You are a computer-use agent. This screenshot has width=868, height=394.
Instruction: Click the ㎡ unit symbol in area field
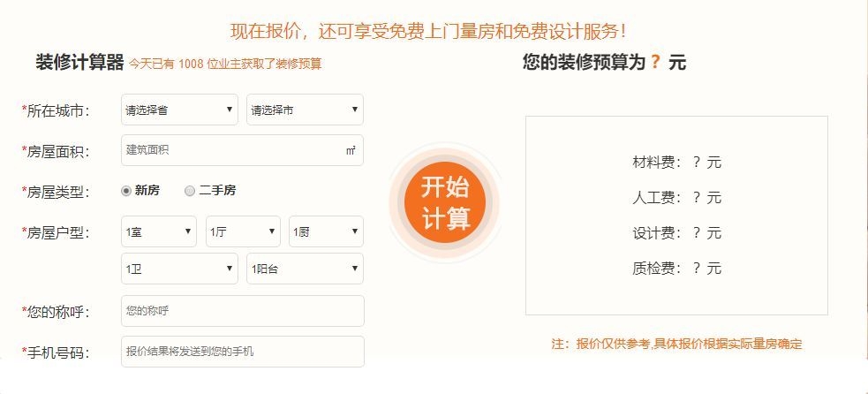(x=351, y=151)
